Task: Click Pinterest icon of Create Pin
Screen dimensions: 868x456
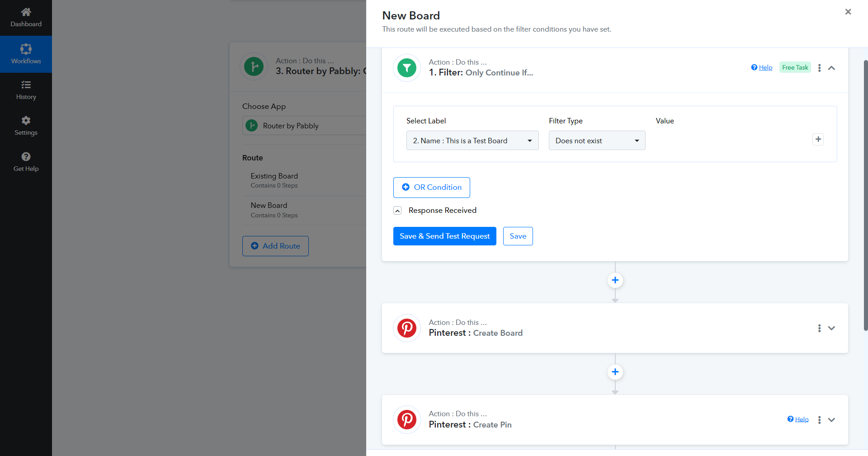Action: click(x=407, y=419)
